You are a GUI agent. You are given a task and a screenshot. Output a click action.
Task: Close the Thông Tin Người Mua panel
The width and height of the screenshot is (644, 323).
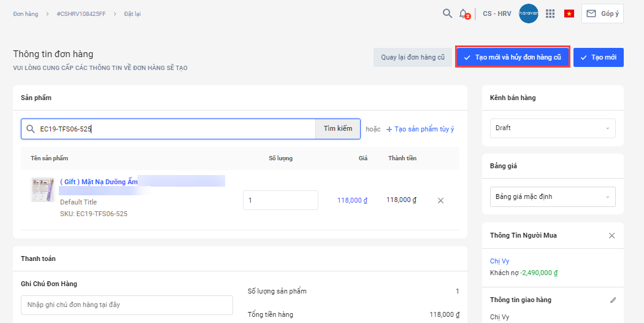(x=611, y=236)
